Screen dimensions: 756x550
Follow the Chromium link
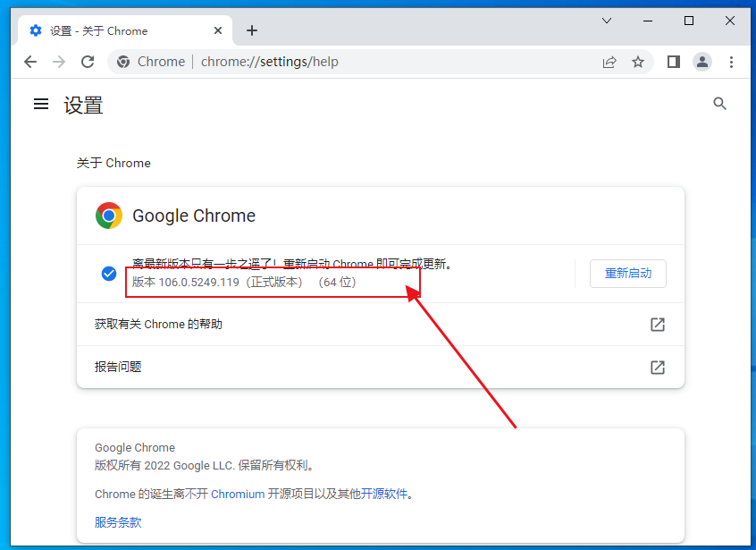pyautogui.click(x=238, y=494)
